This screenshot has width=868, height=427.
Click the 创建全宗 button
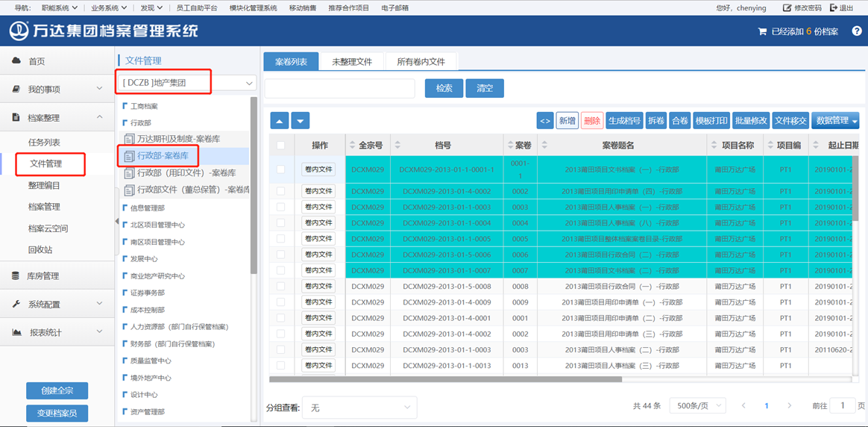click(57, 391)
